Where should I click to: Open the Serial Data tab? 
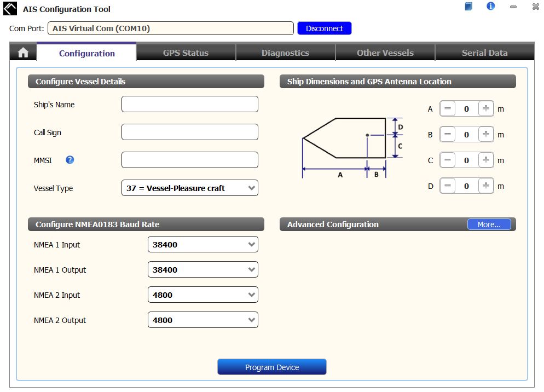[x=484, y=53]
